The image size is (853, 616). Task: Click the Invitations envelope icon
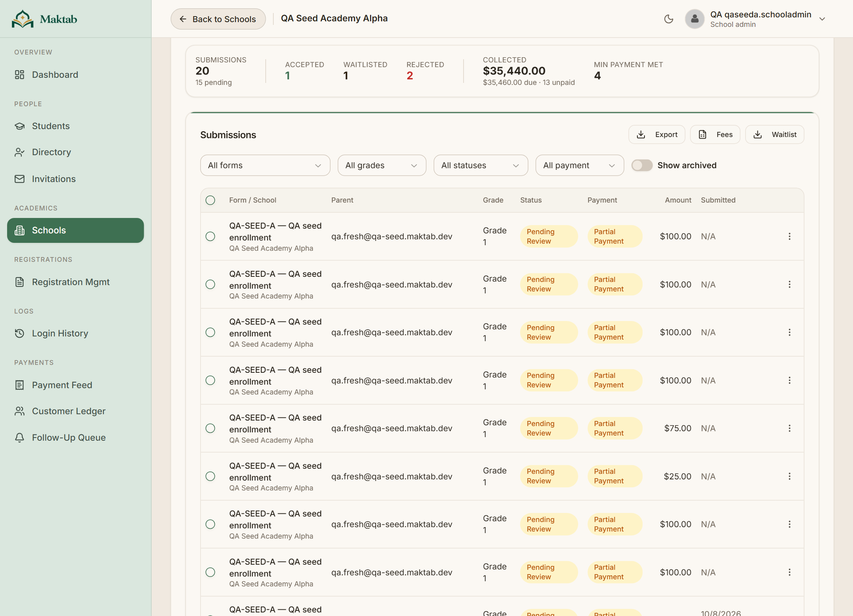point(19,179)
